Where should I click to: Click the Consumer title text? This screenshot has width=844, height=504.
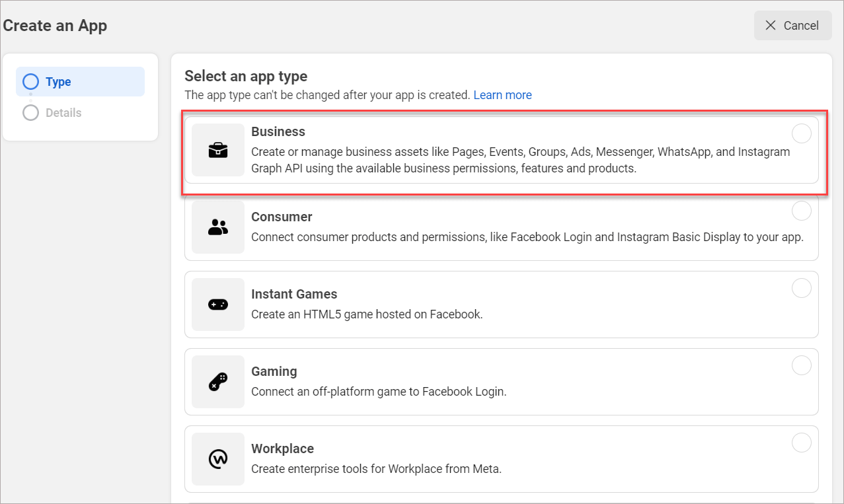click(x=282, y=217)
